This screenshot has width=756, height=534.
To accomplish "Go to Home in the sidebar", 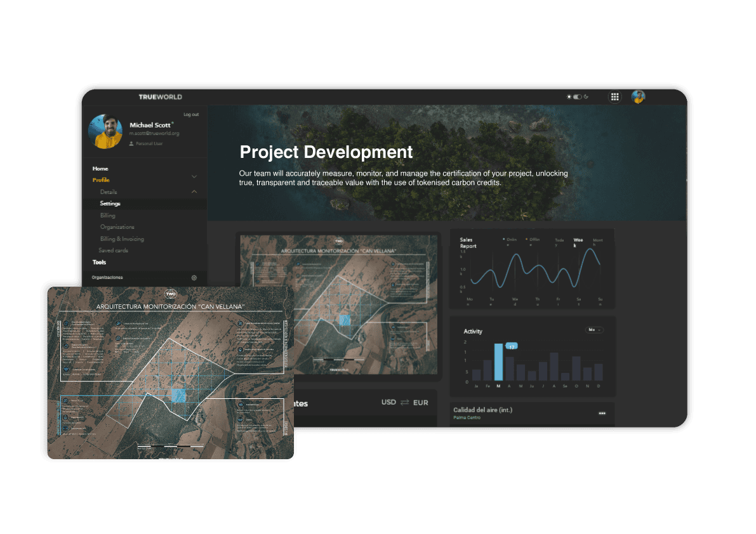I will click(100, 169).
